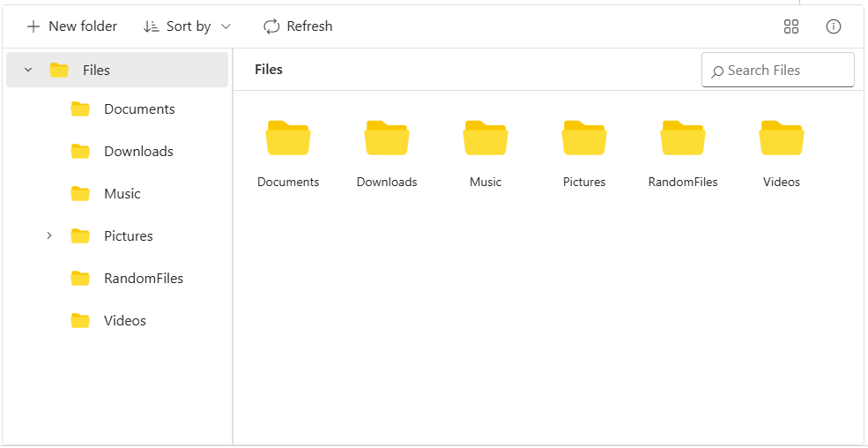868x448 pixels.
Task: Select the Music folder icon in grid
Action: [x=486, y=138]
